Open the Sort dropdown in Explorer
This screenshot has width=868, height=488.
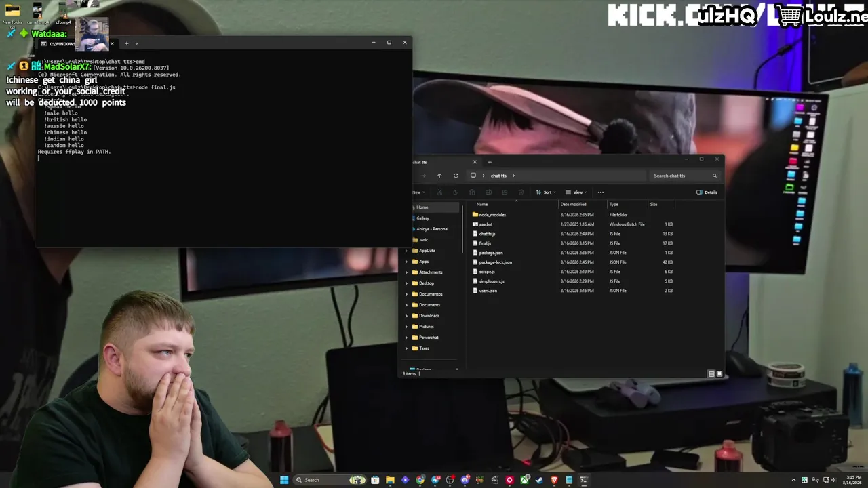546,192
